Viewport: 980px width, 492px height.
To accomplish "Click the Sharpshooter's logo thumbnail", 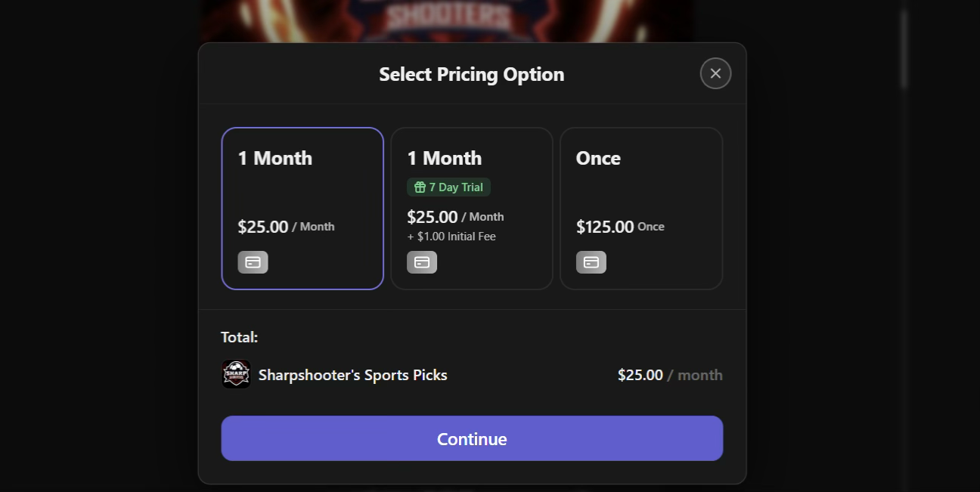I will coord(236,374).
